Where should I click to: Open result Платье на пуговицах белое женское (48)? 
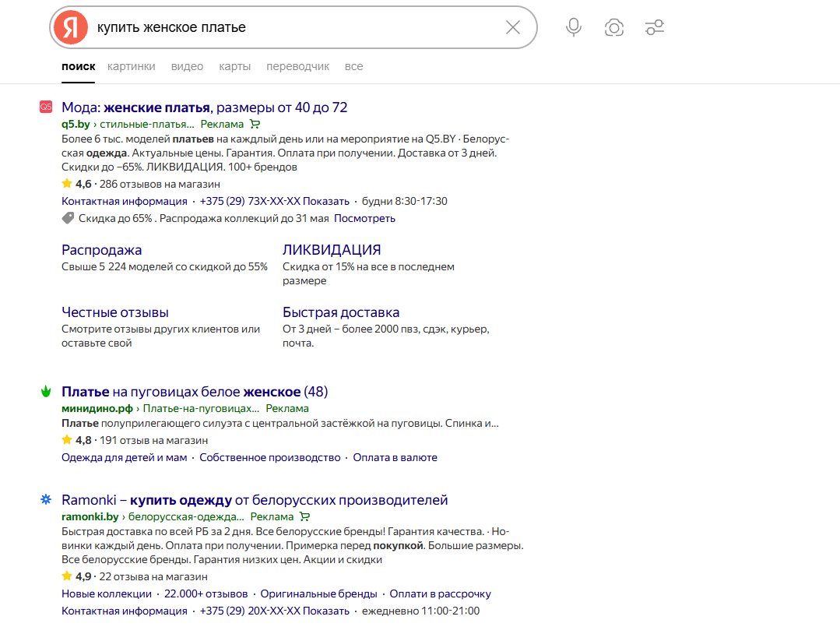tap(195, 392)
